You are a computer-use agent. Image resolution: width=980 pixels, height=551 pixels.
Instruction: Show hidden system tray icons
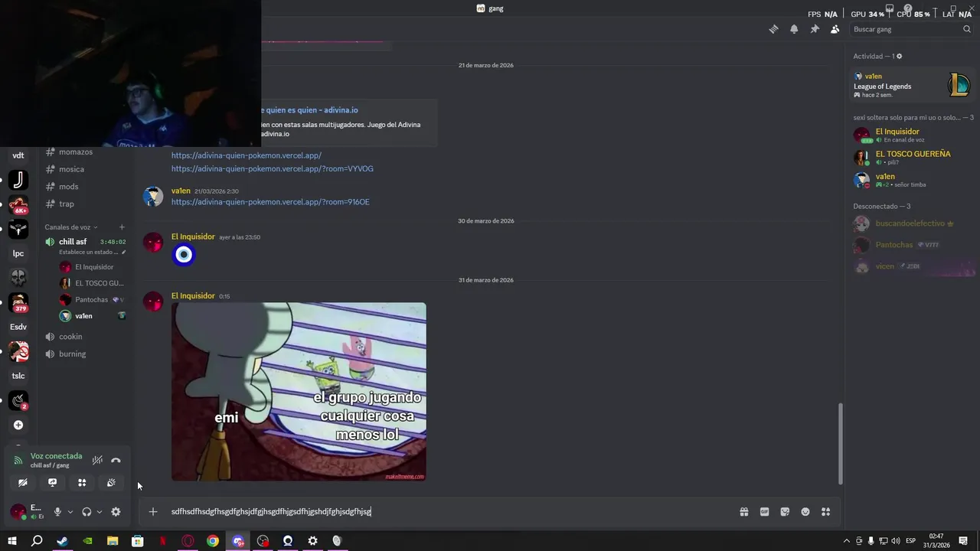[x=847, y=541]
